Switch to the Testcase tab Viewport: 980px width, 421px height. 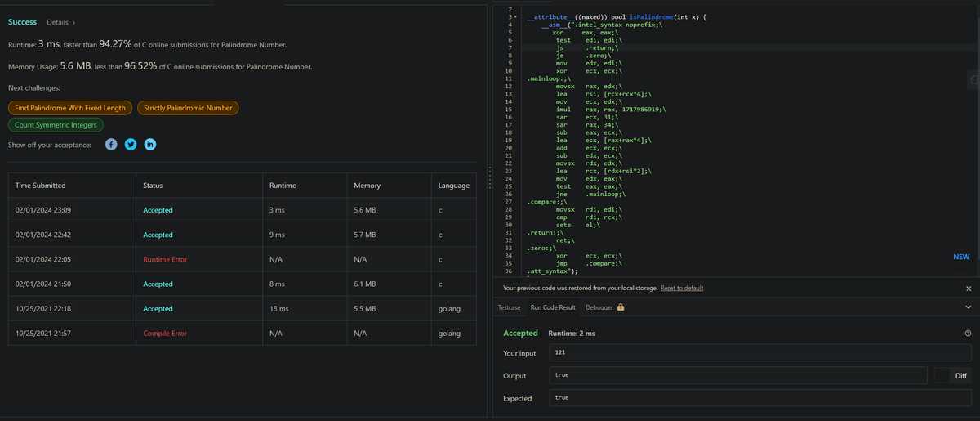click(x=510, y=307)
